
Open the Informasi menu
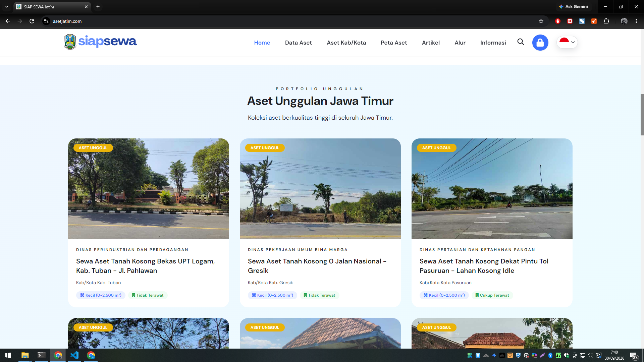tap(493, 43)
